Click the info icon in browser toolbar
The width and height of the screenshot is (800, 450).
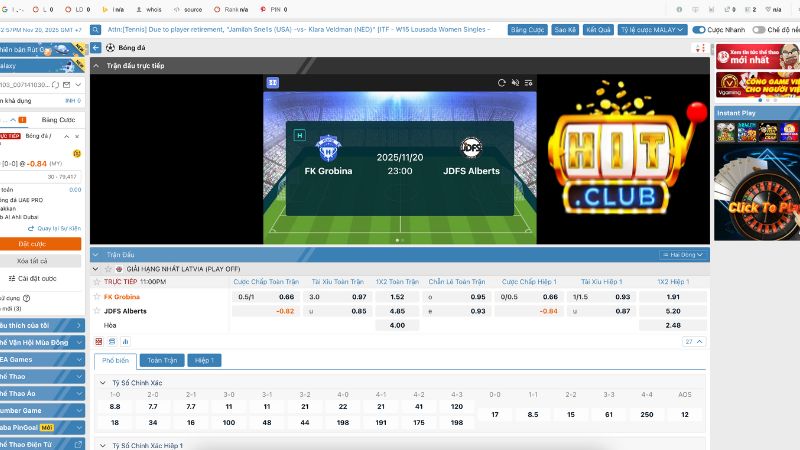click(679, 10)
